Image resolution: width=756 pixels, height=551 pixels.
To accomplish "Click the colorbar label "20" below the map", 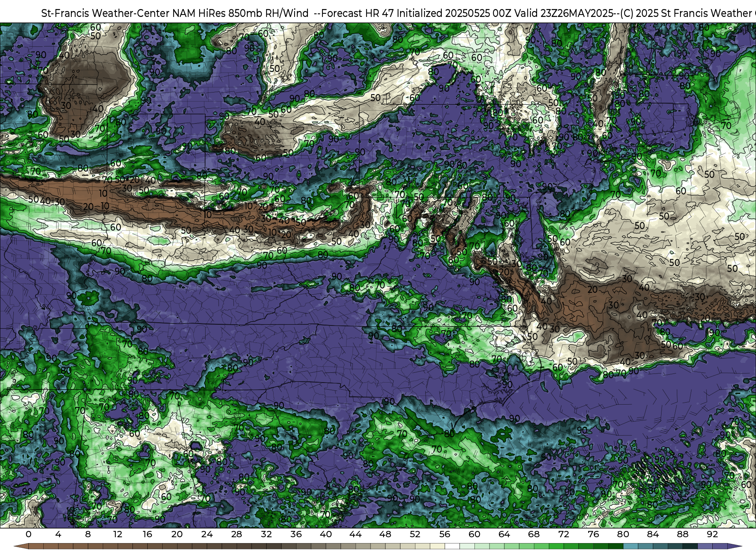I will point(177,534).
